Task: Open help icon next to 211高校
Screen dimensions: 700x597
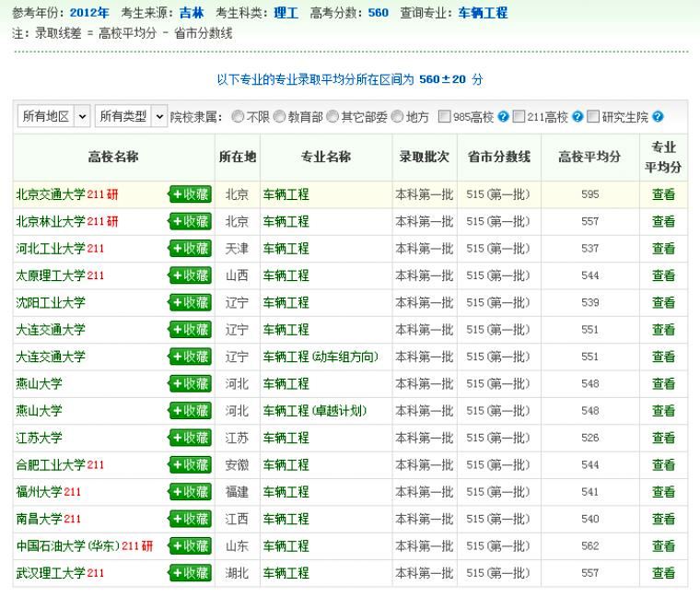Action: [x=577, y=117]
